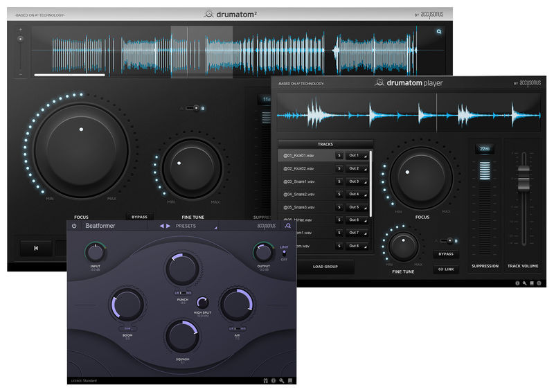Image resolution: width=554 pixels, height=392 pixels.
Task: Click the FINE TUNE knob in drumatom player
Action: tap(403, 247)
